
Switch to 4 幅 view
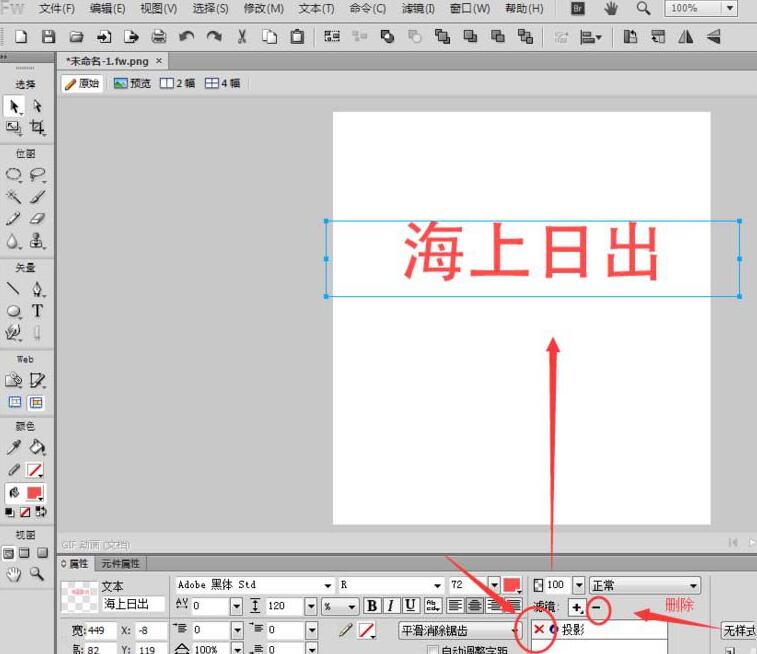click(x=222, y=83)
